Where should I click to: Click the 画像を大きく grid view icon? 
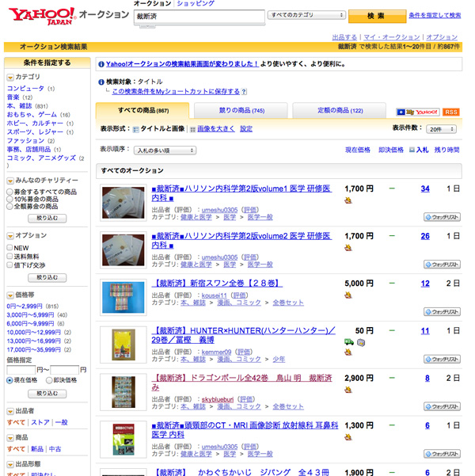click(192, 130)
